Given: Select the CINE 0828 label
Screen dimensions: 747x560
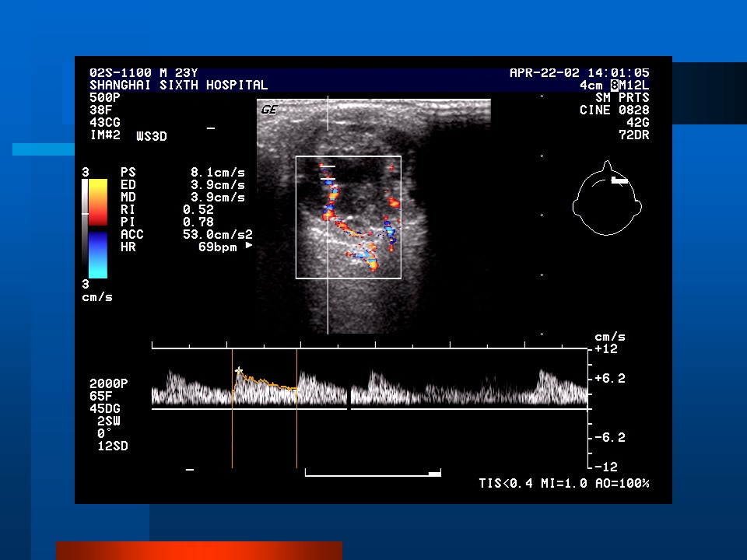Looking at the screenshot, I should pyautogui.click(x=616, y=110).
